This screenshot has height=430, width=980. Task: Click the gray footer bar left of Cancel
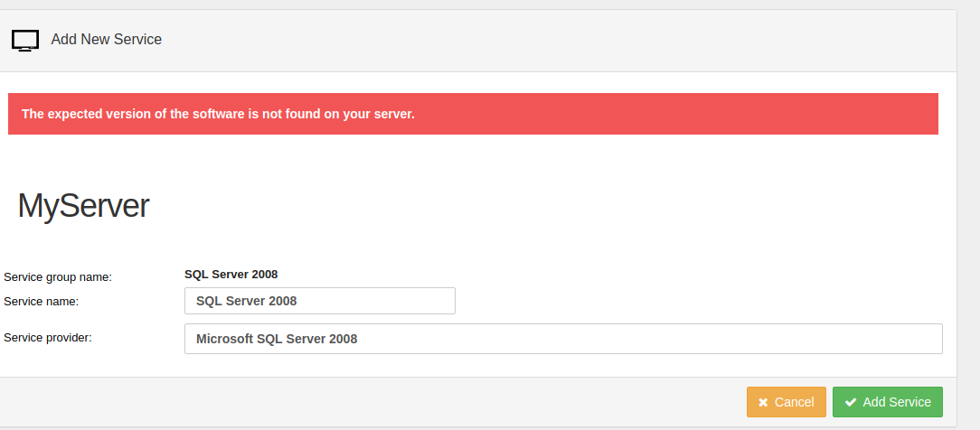click(373, 402)
